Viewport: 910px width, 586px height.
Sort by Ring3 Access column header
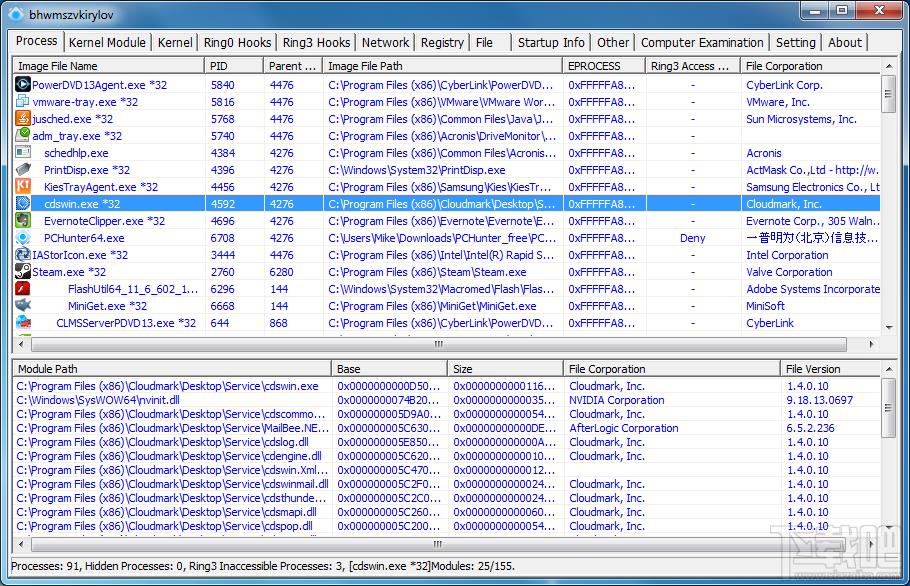pos(693,66)
